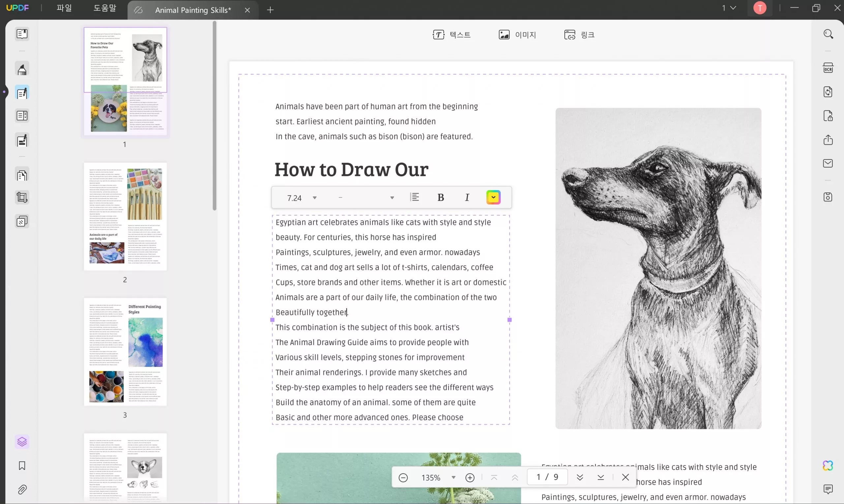Image resolution: width=844 pixels, height=504 pixels.
Task: Select page 3 thumbnail
Action: 125,352
